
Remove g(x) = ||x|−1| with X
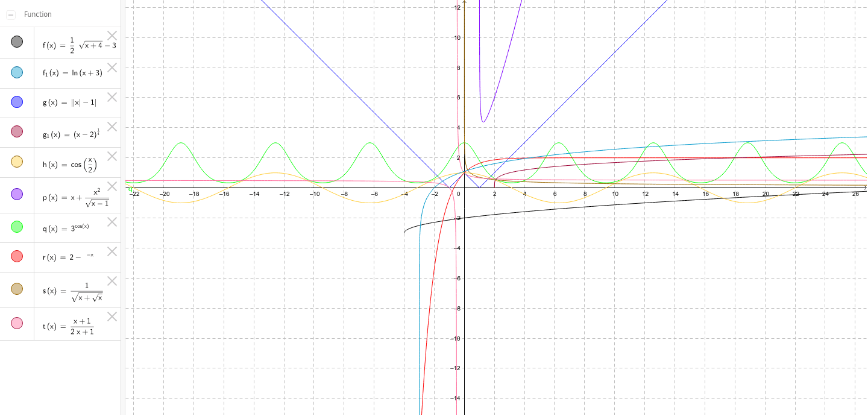112,97
